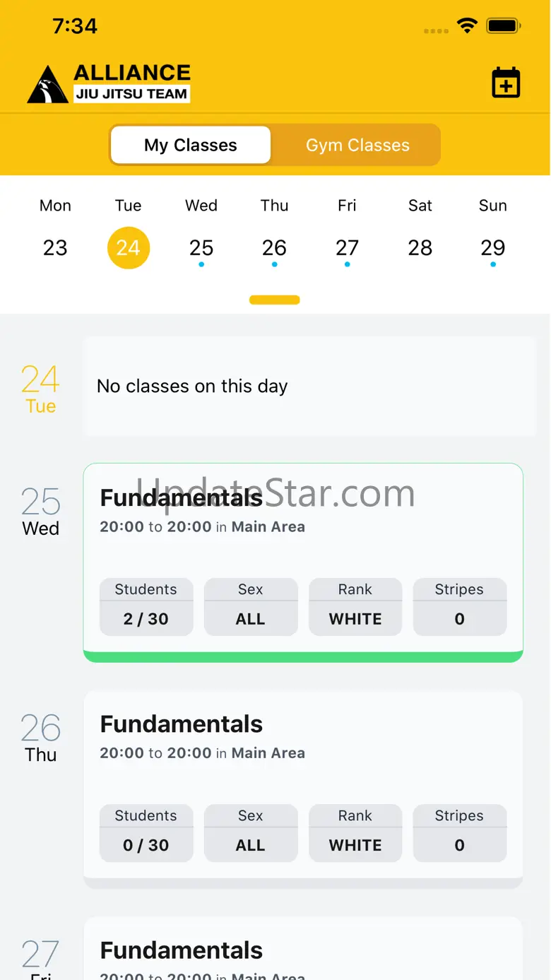Switch to Gym Classes tab

coord(357,145)
